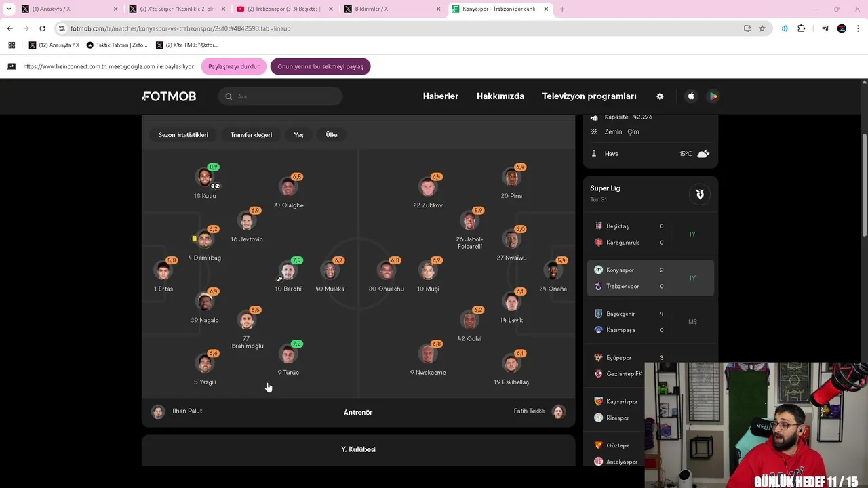The image size is (868, 488).
Task: Click the Y. Kulübesi heading
Action: tap(358, 449)
